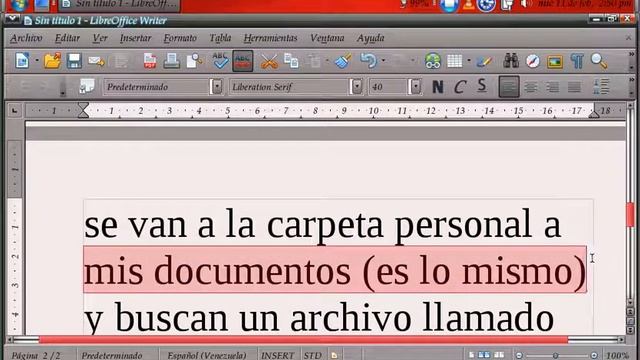
Task: Expand hidden Formatting toolbar buttons chevron
Action: point(631,80)
